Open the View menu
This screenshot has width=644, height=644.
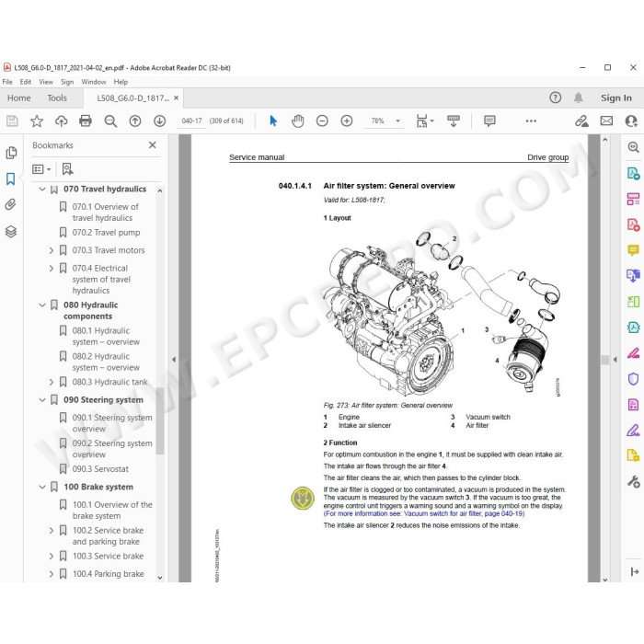(46, 82)
